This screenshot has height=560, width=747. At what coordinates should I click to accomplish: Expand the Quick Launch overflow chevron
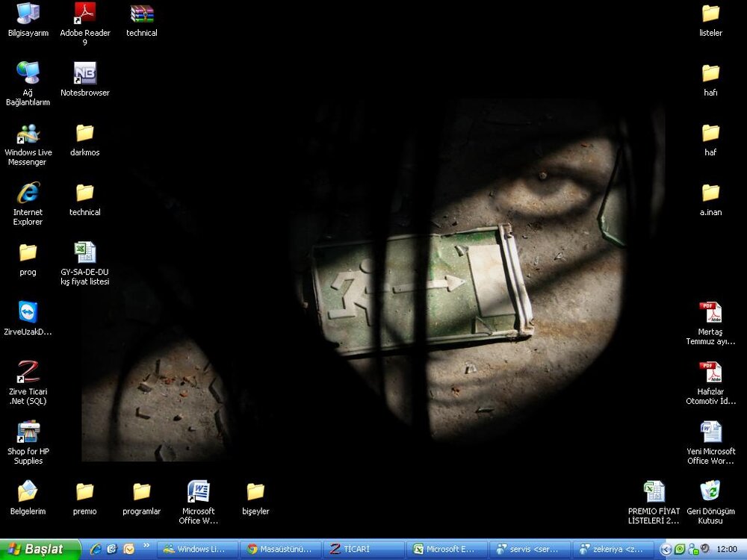[146, 546]
